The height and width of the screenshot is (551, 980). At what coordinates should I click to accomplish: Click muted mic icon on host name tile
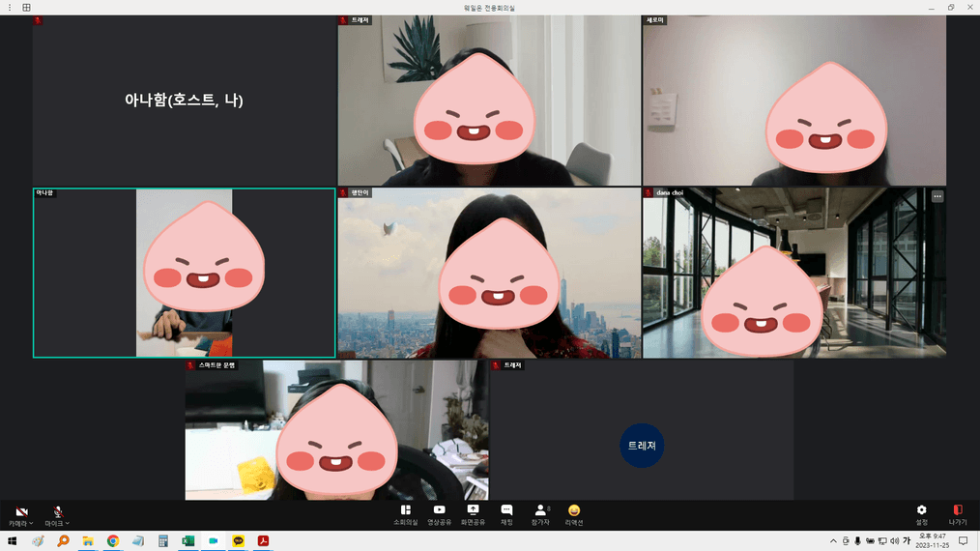[x=38, y=20]
